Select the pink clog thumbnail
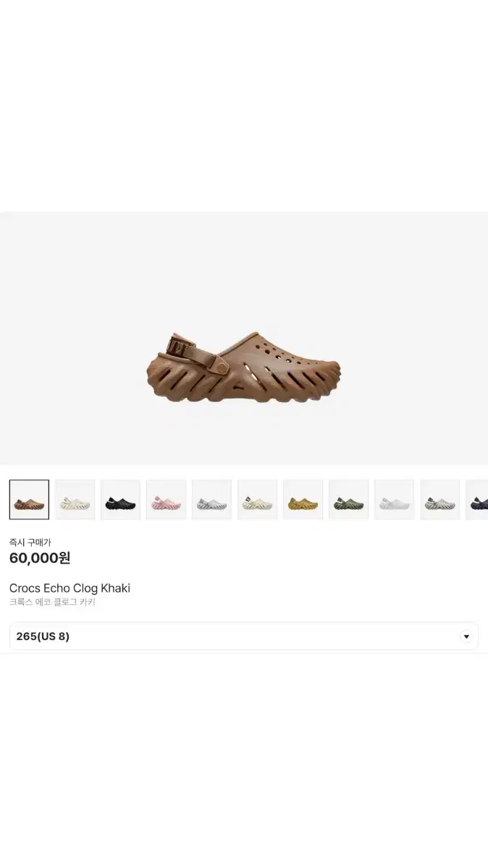The width and height of the screenshot is (488, 868). [166, 500]
